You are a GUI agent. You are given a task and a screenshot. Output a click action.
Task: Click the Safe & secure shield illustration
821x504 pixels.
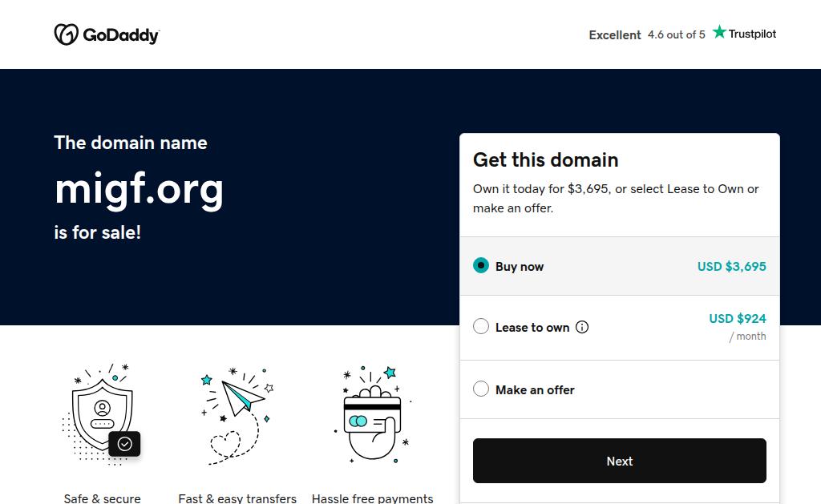click(x=102, y=413)
